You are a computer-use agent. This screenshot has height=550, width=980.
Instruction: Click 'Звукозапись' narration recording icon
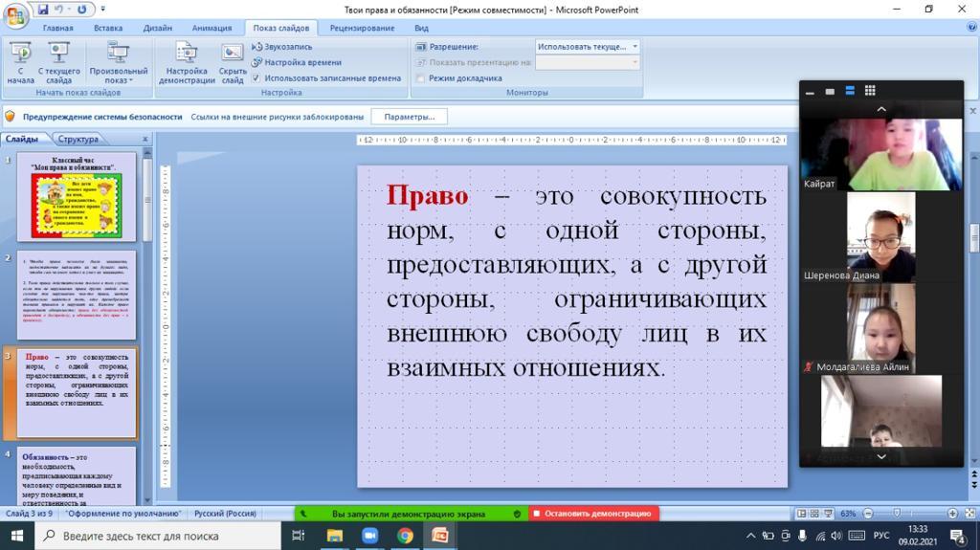pyautogui.click(x=282, y=46)
